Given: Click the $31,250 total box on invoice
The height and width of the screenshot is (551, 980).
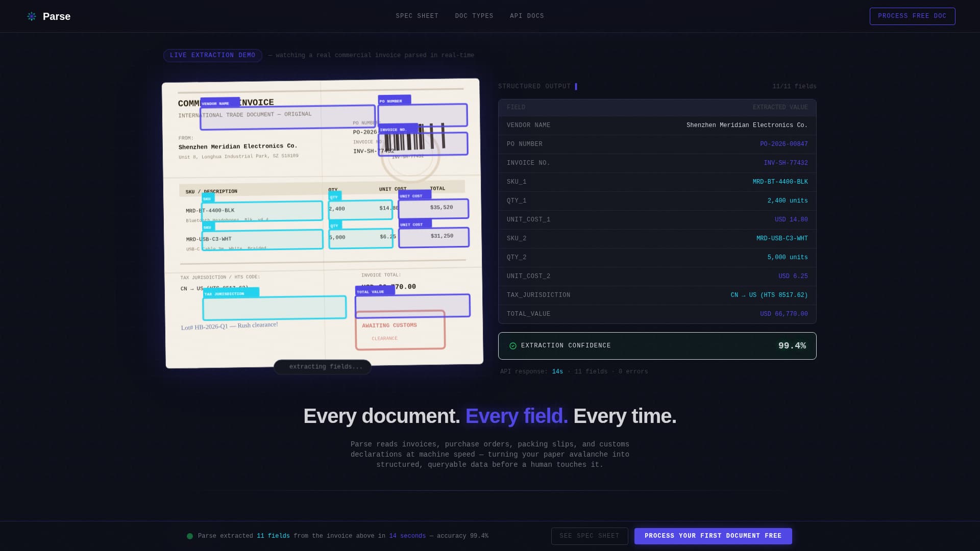Looking at the screenshot, I should pos(434,237).
